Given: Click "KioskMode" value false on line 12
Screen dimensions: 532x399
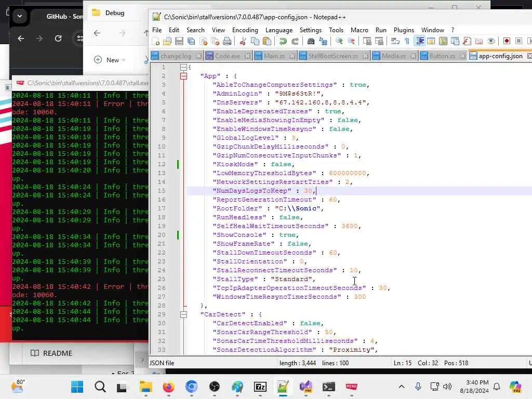Looking at the screenshot, I should [x=281, y=164].
